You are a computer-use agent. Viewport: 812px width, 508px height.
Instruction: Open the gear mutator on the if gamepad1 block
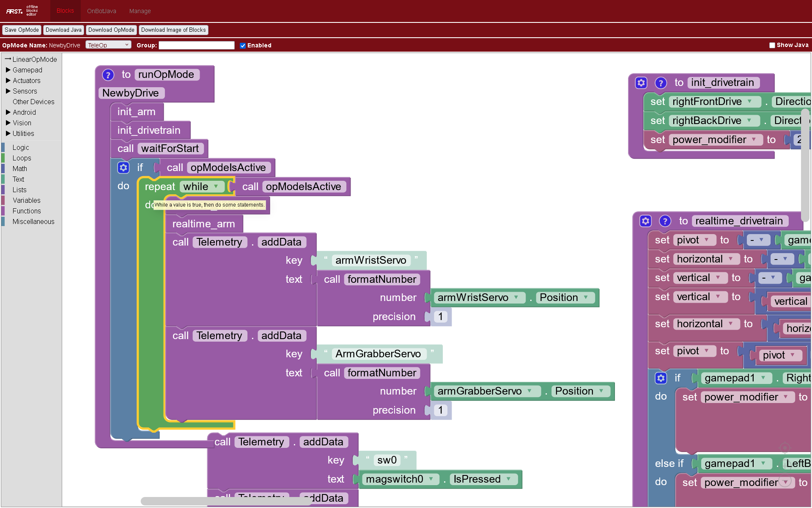(661, 378)
